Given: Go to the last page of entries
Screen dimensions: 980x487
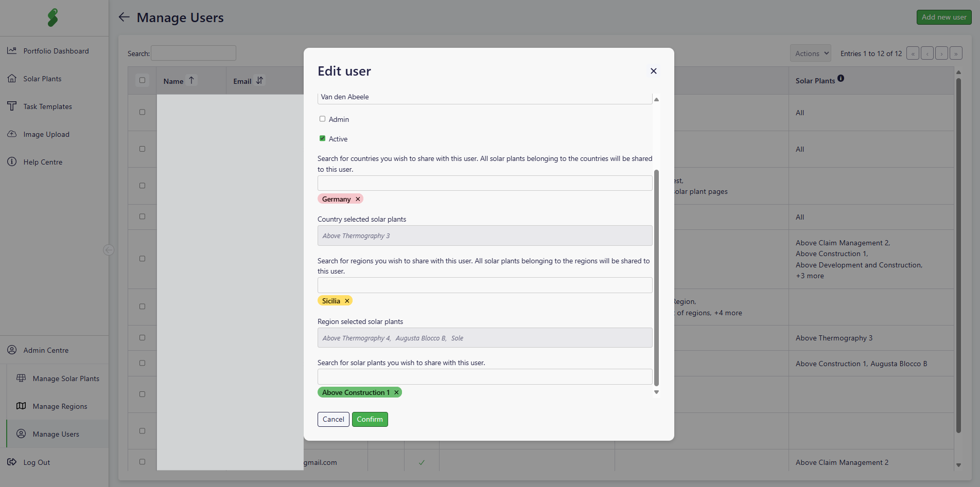Looking at the screenshot, I should (956, 53).
